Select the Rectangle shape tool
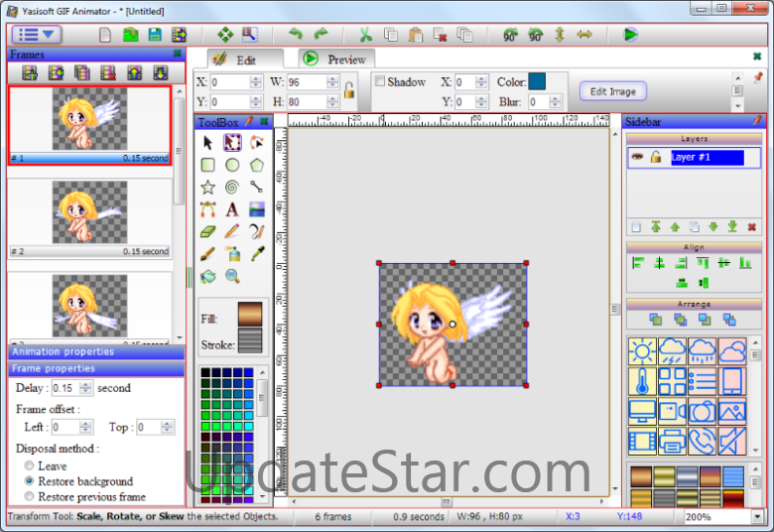This screenshot has width=774, height=532. point(207,165)
